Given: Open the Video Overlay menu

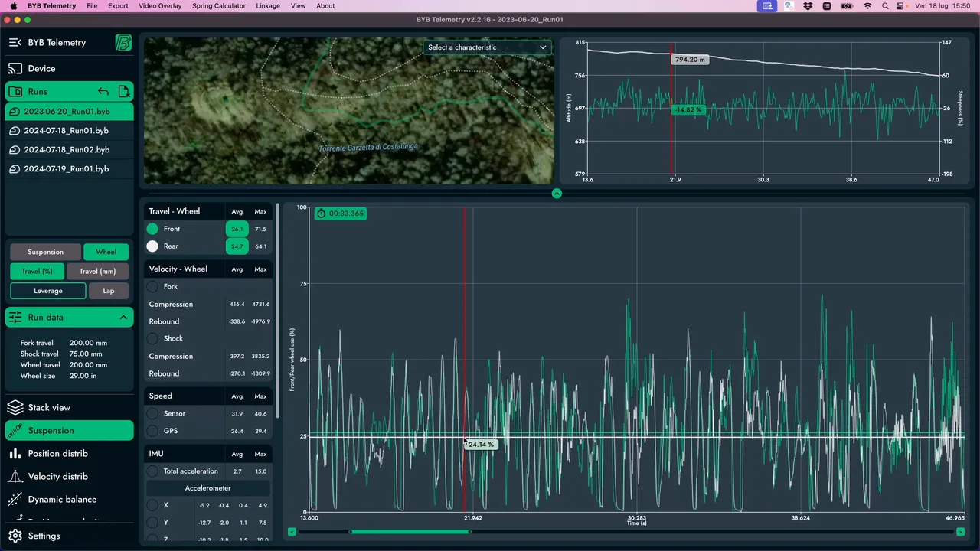Looking at the screenshot, I should (x=160, y=6).
